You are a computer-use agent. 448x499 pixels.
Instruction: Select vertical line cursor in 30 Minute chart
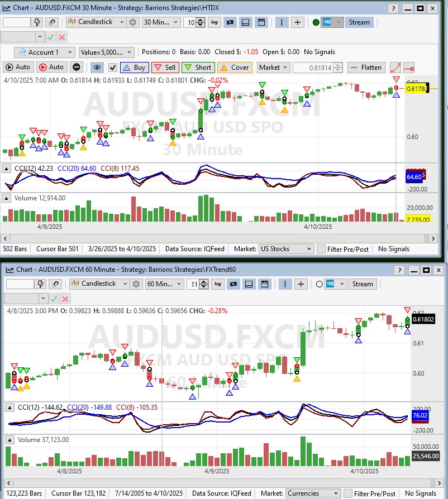tap(282, 22)
